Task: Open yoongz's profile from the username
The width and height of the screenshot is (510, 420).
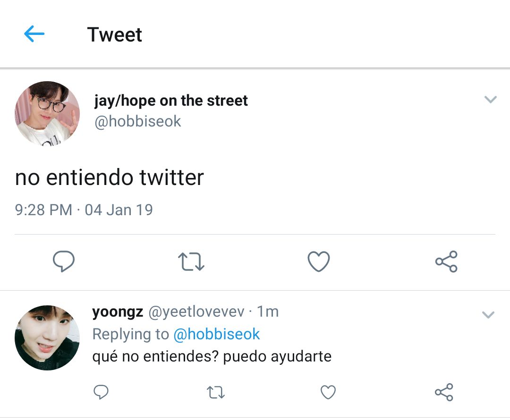Action: pyautogui.click(x=118, y=311)
